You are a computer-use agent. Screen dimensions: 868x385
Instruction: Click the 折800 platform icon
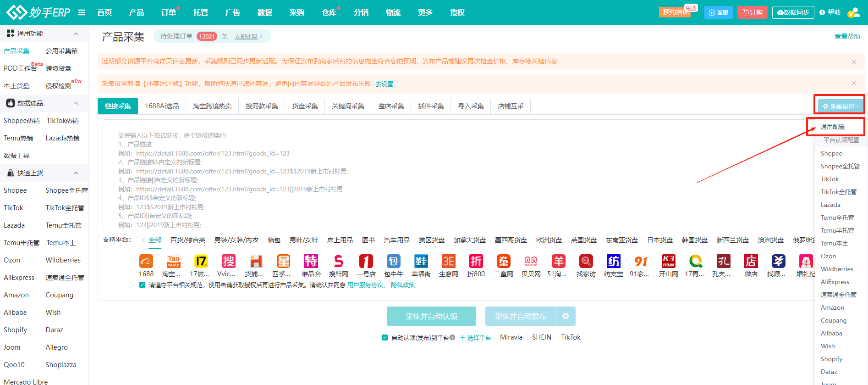pyautogui.click(x=476, y=261)
